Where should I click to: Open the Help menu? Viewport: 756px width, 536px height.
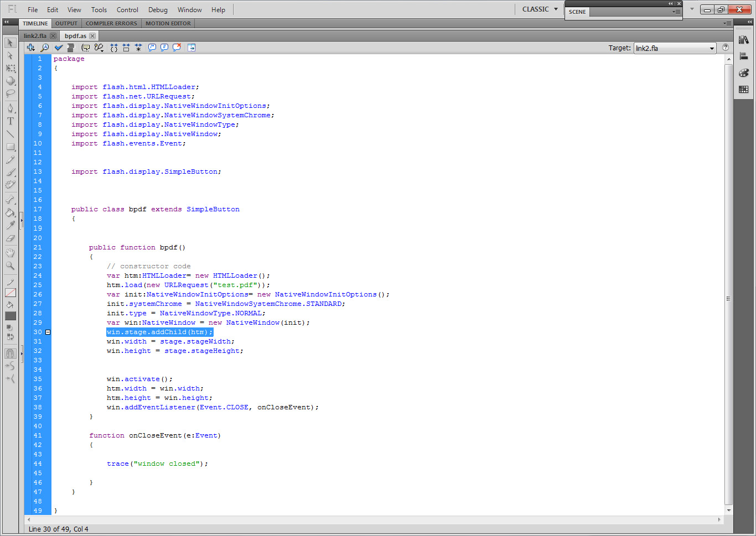tap(219, 10)
